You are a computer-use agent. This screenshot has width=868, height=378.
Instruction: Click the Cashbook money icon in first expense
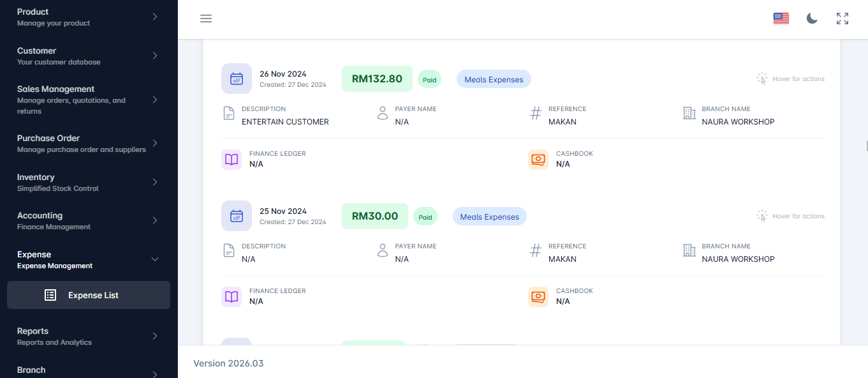[x=538, y=160]
